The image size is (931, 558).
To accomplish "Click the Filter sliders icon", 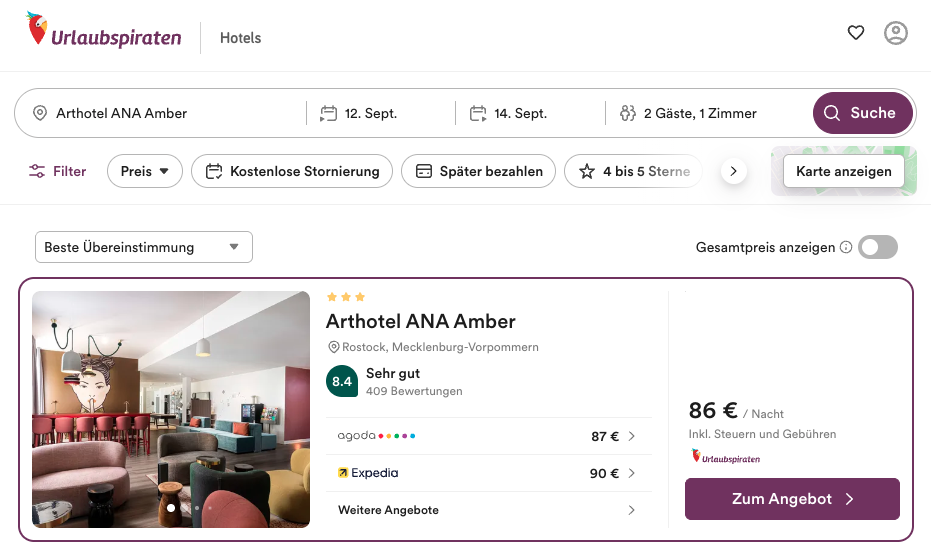I will [x=37, y=172].
